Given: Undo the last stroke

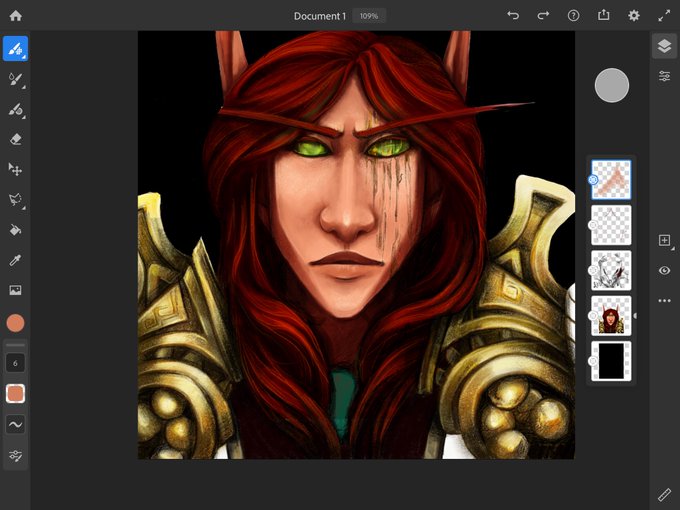Looking at the screenshot, I should point(513,16).
